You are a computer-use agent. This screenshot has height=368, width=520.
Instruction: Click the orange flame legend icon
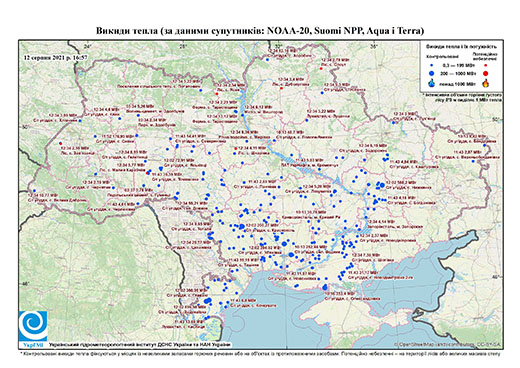tap(485, 83)
